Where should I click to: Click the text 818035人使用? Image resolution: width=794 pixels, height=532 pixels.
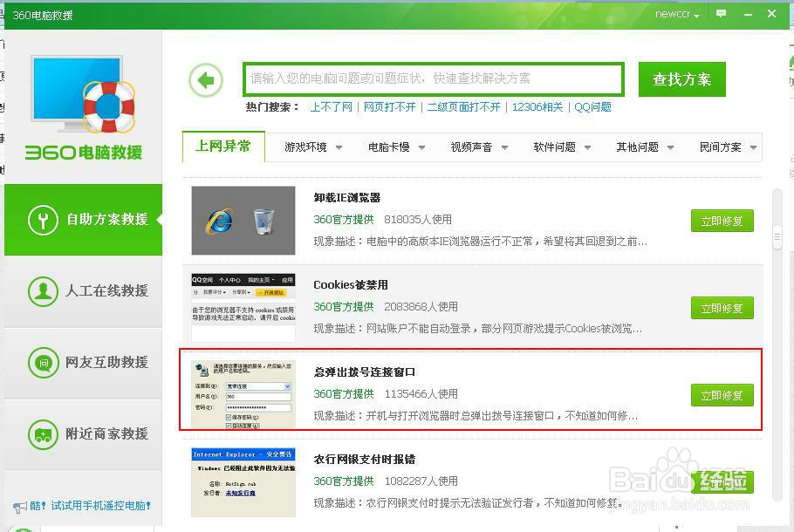(x=418, y=219)
